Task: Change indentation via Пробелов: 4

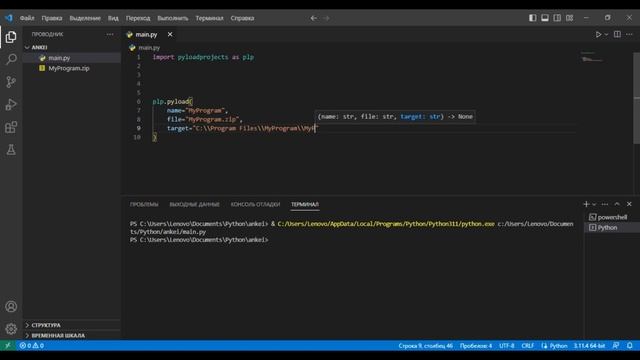Action: 476,346
